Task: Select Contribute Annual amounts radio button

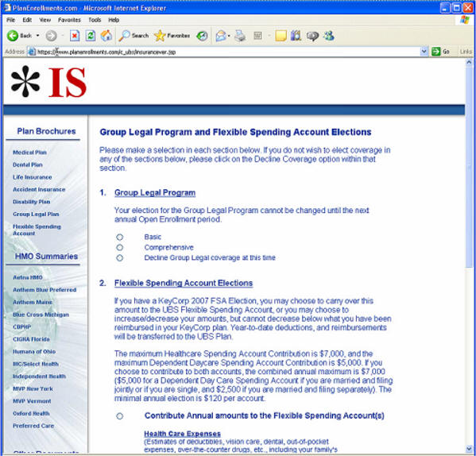Action: tap(120, 416)
